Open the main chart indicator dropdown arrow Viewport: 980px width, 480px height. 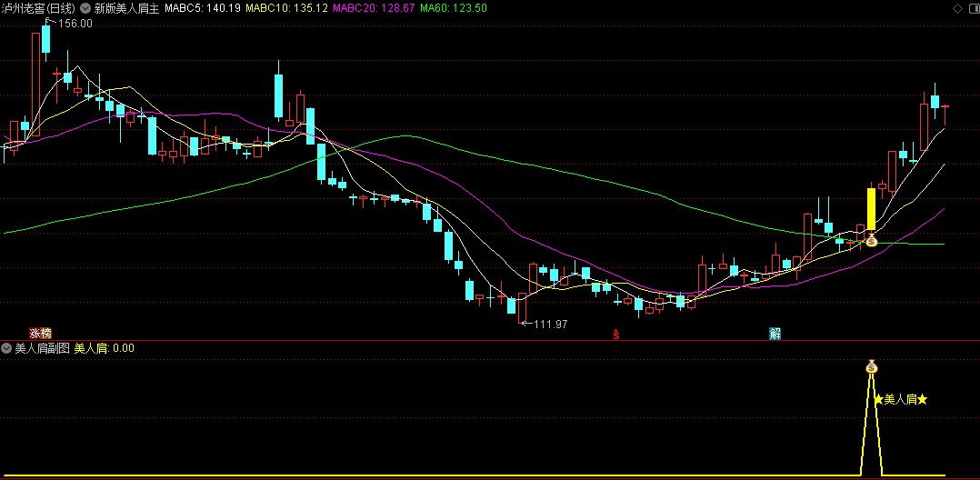[85, 9]
